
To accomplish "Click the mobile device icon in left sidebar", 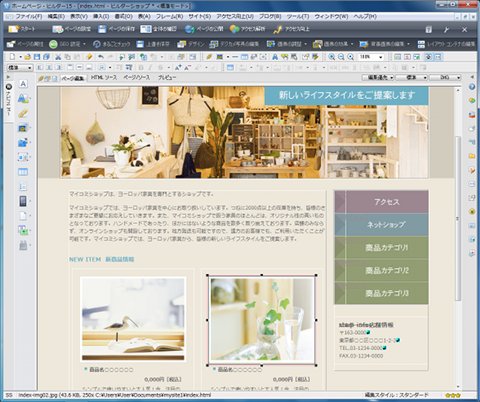I will click(x=23, y=201).
